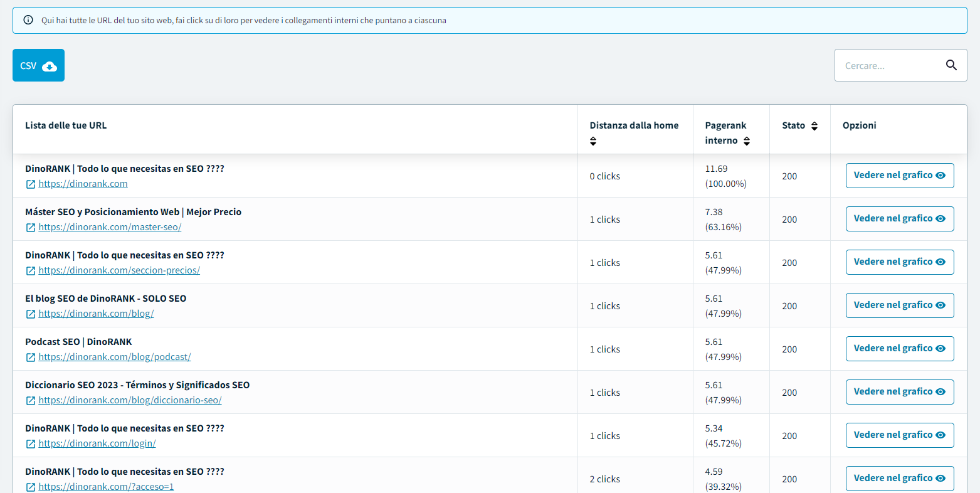Image resolution: width=980 pixels, height=493 pixels.
Task: Open external link icon for seccion-precios URL
Action: click(x=31, y=271)
